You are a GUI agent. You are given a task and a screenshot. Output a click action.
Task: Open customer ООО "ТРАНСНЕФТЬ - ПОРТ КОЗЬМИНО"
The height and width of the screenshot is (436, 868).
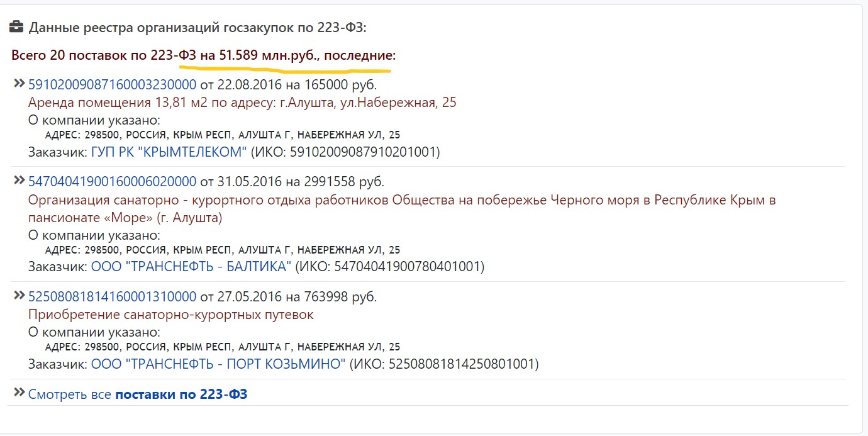pos(218,364)
